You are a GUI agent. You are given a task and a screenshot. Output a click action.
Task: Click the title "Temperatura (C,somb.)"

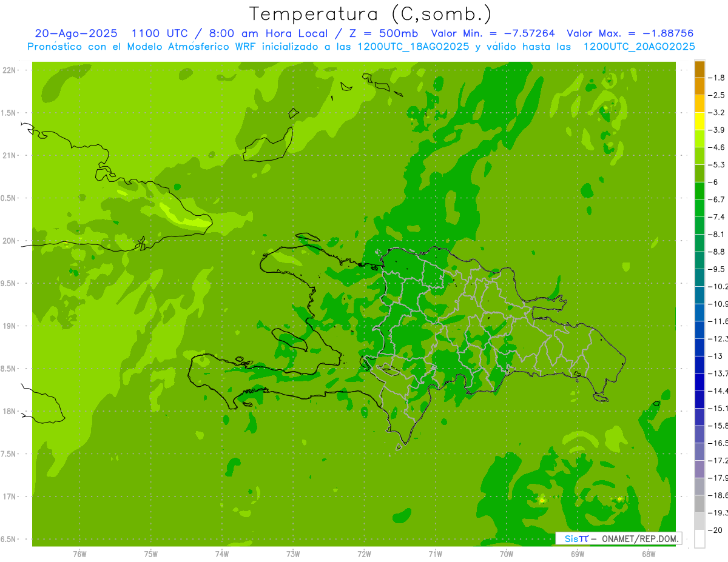[371, 14]
